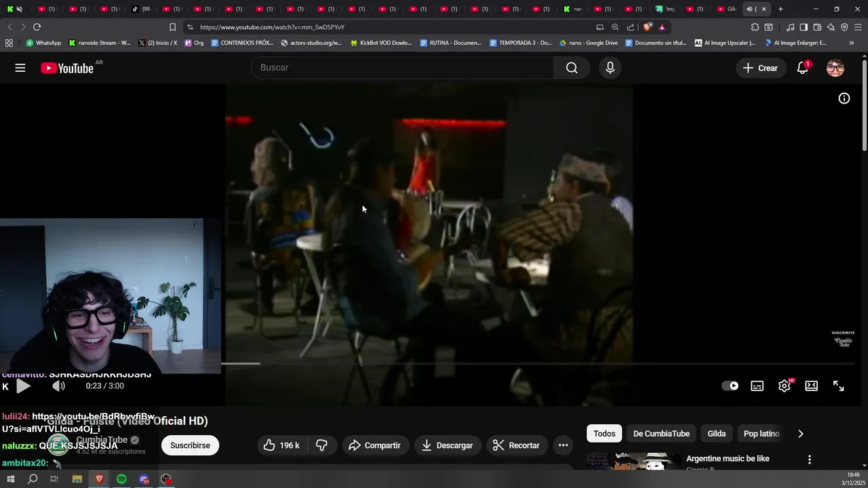The image size is (868, 488).
Task: Seek on the video progress bar
Action: point(537,364)
